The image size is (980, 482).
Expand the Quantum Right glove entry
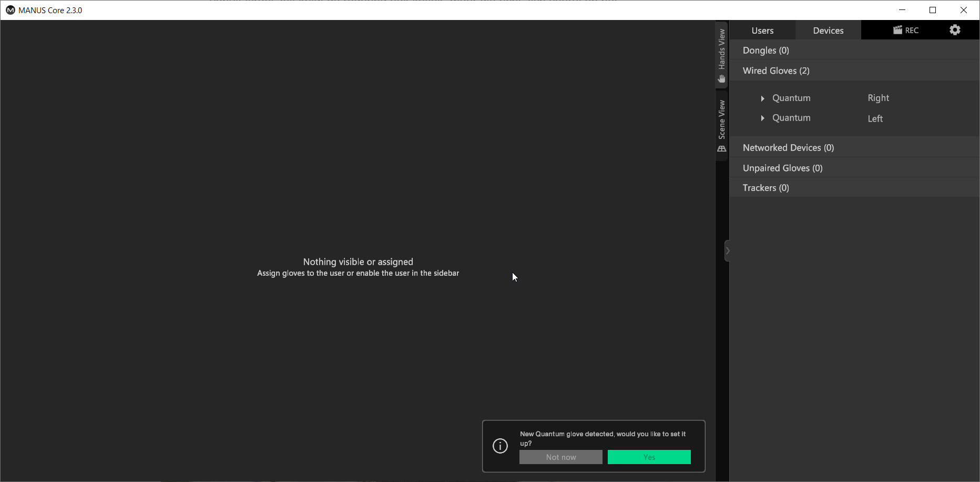pos(762,98)
